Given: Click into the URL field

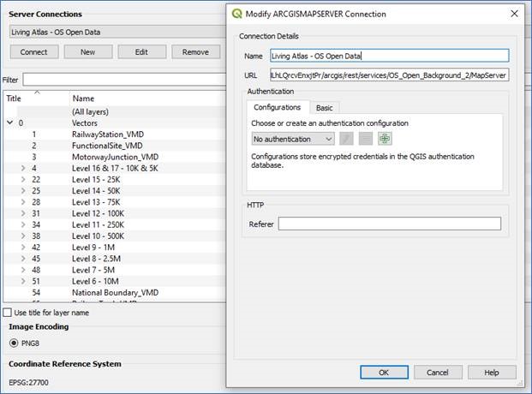Looking at the screenshot, I should 390,75.
